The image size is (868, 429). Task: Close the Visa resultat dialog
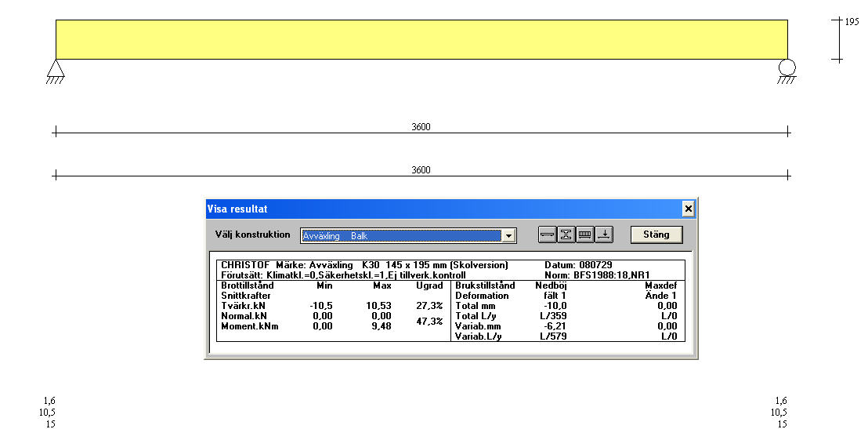point(688,209)
